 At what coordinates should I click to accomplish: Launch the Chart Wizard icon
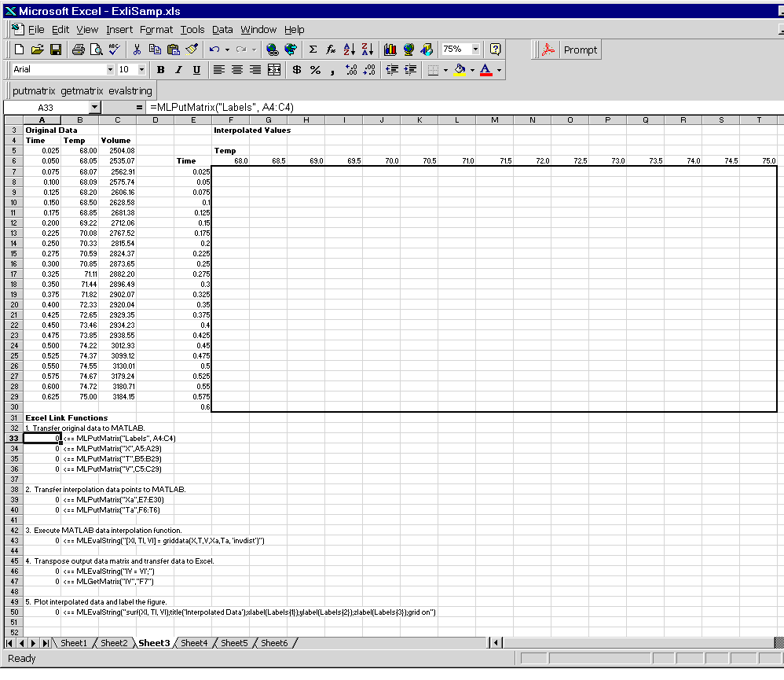point(390,50)
